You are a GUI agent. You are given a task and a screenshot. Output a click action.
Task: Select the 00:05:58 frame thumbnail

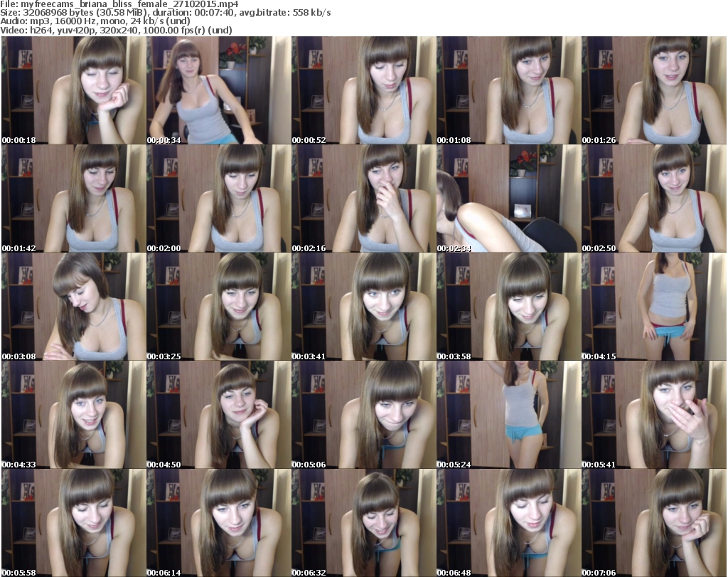[x=74, y=523]
